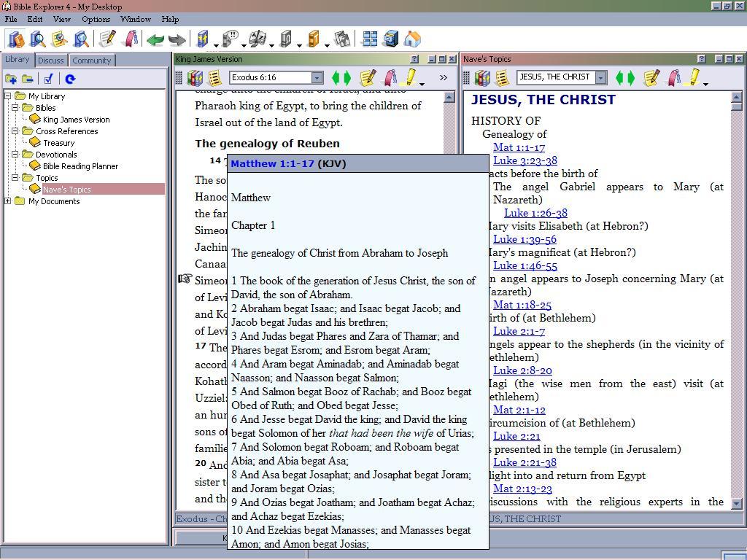Screen dimensions: 747x560
Task: Open the notes pencil icon in main toolbar
Action: click(x=107, y=39)
